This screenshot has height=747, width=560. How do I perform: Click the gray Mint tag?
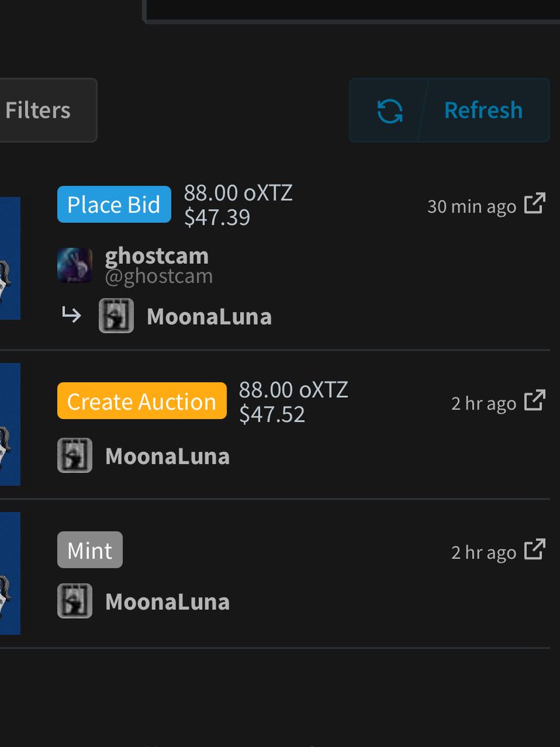coord(90,550)
